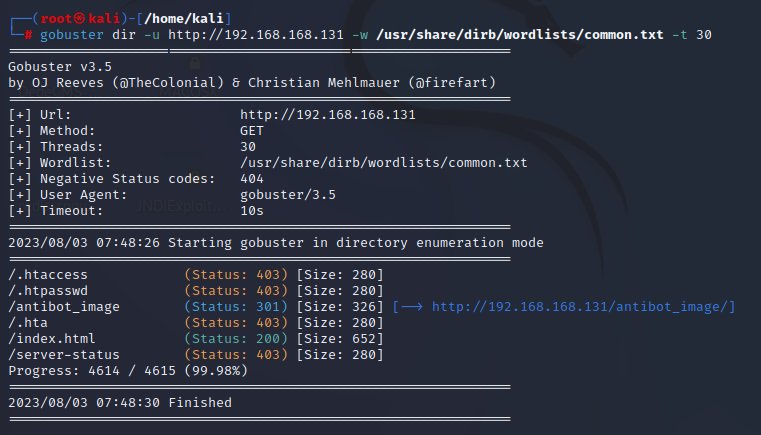Image resolution: width=761 pixels, height=435 pixels.
Task: Click the Wordlist value common.txt path
Action: [384, 163]
